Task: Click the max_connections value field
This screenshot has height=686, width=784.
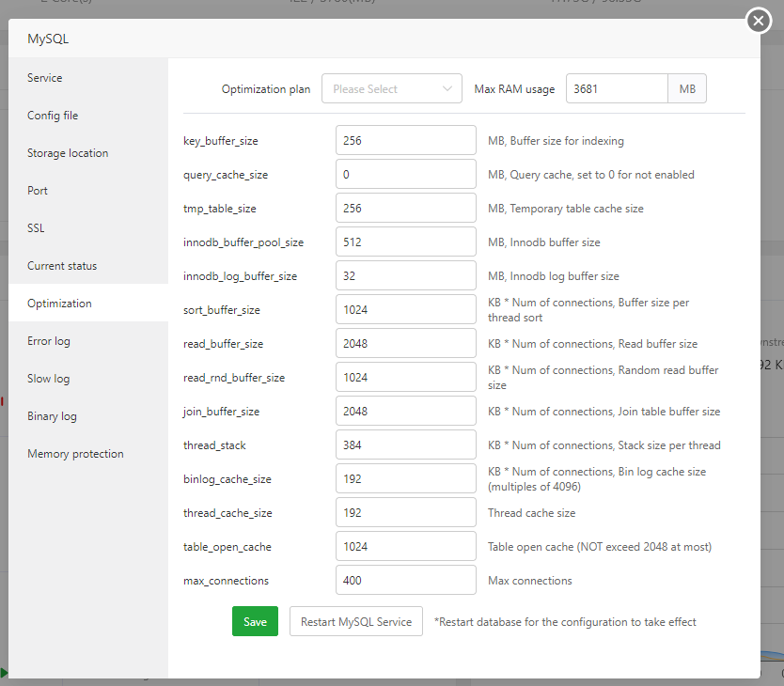Action: [x=405, y=581]
